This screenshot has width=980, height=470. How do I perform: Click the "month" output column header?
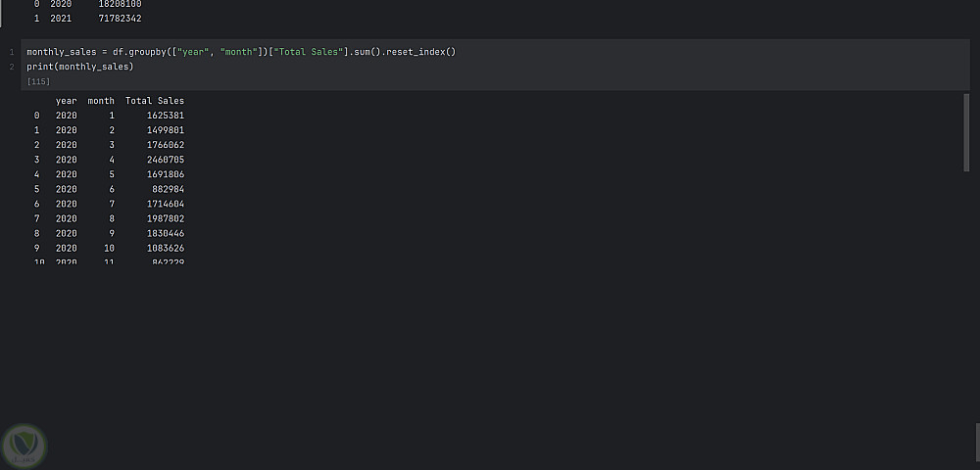click(101, 101)
